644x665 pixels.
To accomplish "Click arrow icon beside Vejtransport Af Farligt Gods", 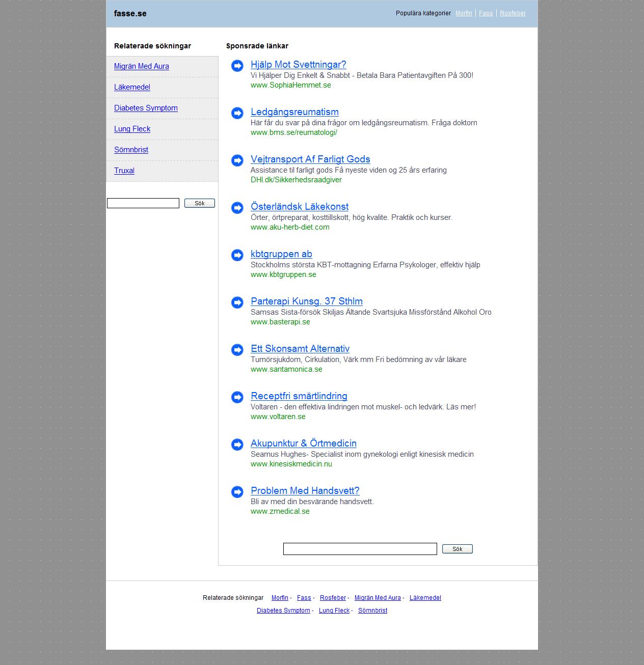I will click(x=237, y=160).
